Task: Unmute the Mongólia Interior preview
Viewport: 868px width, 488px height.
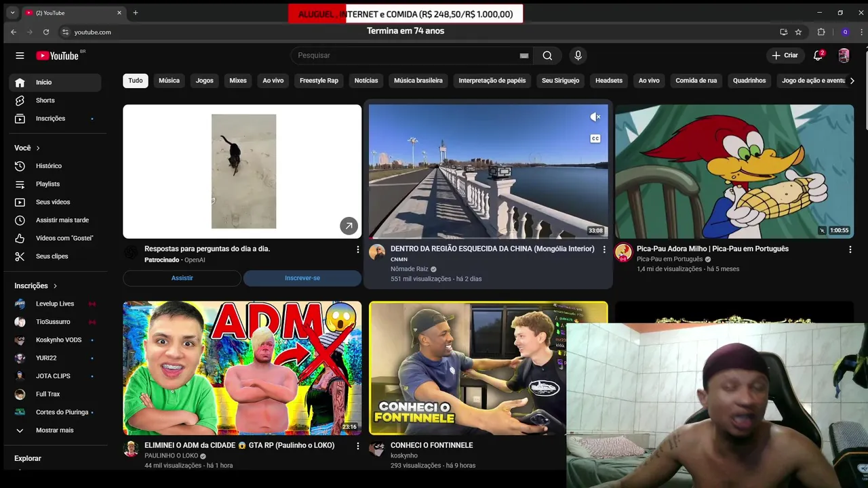Action: click(x=595, y=117)
